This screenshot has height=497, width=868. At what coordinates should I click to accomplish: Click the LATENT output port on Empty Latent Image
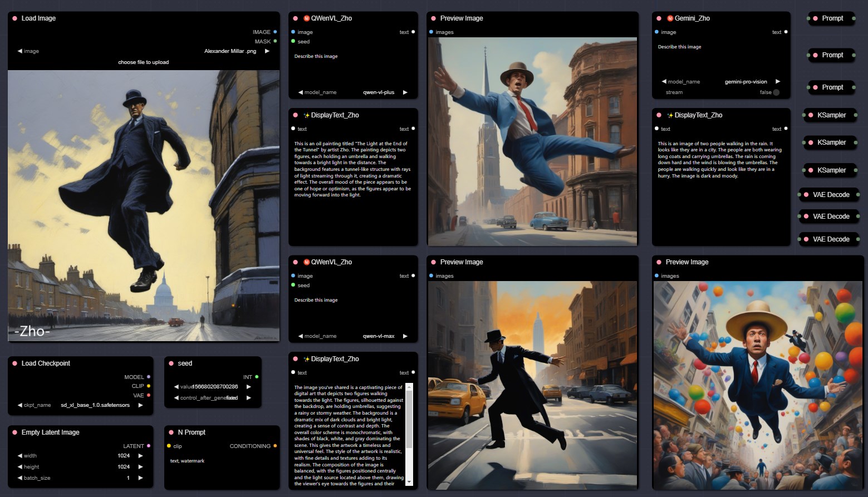click(149, 446)
